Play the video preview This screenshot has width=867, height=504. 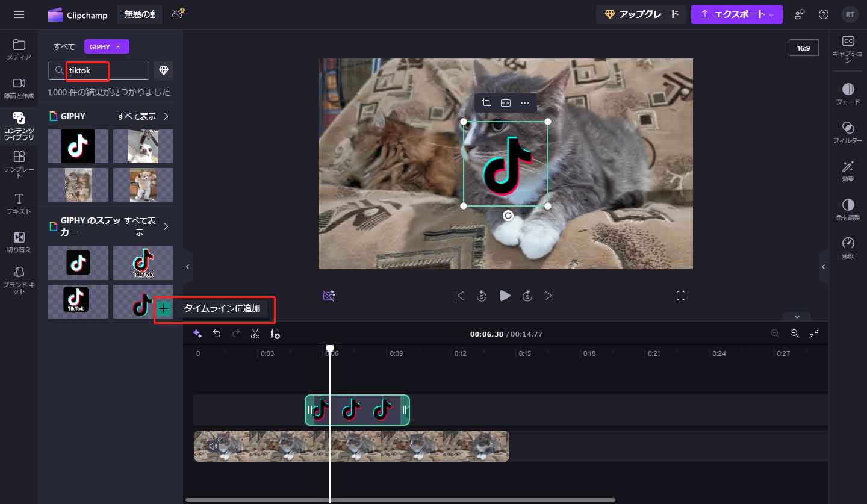tap(505, 296)
